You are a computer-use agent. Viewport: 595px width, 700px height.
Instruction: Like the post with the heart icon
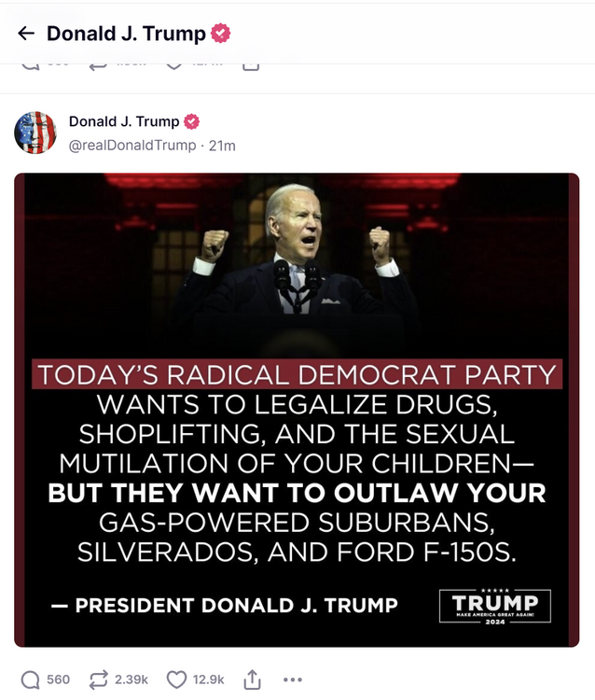[176, 679]
